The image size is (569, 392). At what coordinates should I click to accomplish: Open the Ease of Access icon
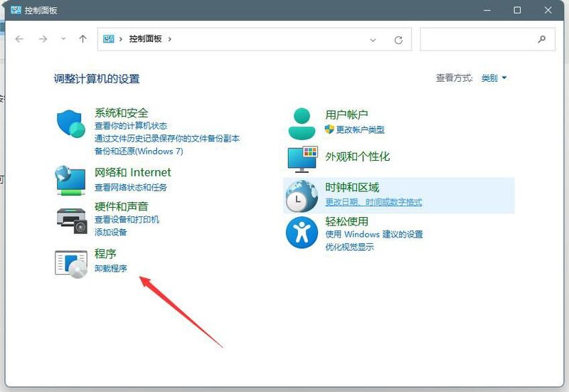pos(302,233)
